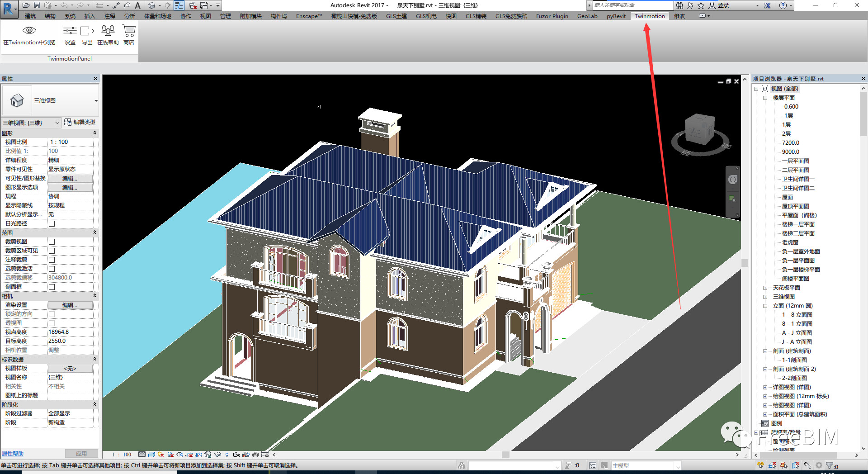Select the Text tool 'A' icon

[138, 5]
